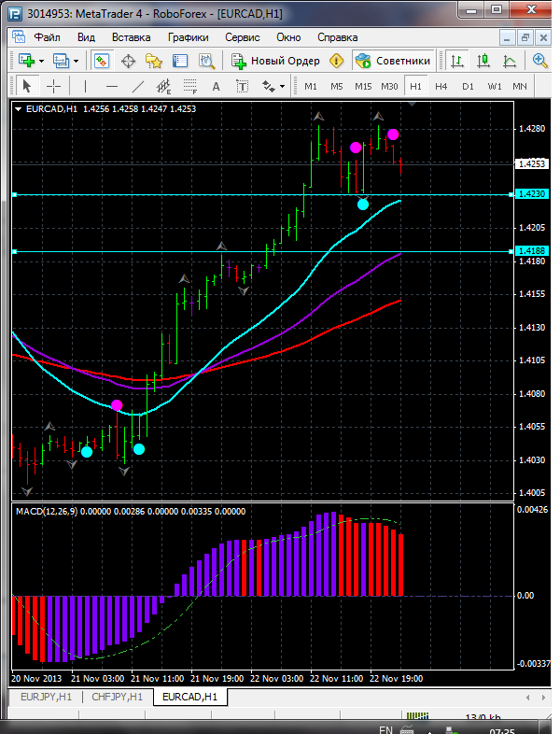Switch chart to line chart icon
This screenshot has height=734, width=560.
click(x=509, y=61)
